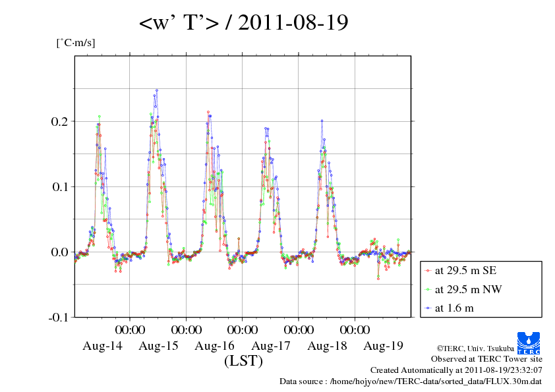Click the y-axis label 0.2

click(x=59, y=121)
